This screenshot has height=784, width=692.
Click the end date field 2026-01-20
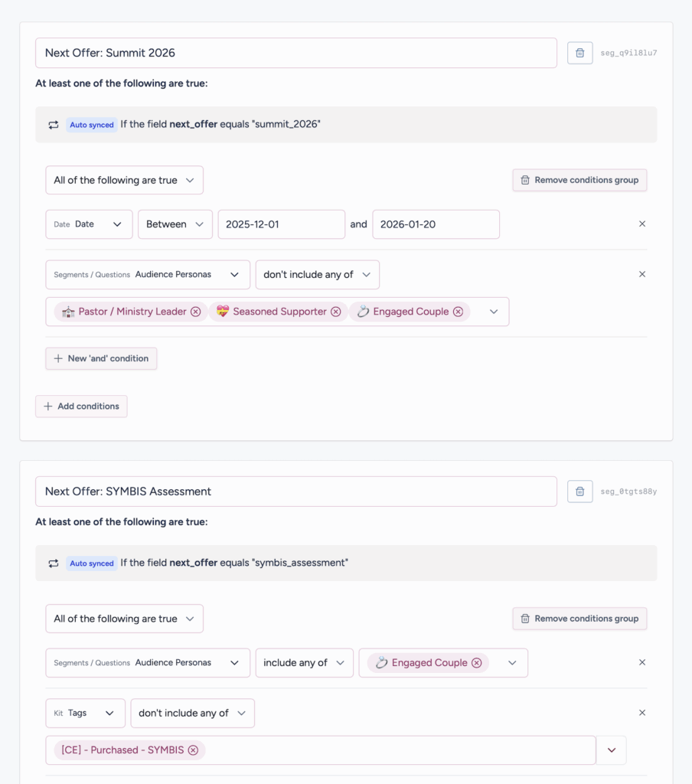point(436,224)
